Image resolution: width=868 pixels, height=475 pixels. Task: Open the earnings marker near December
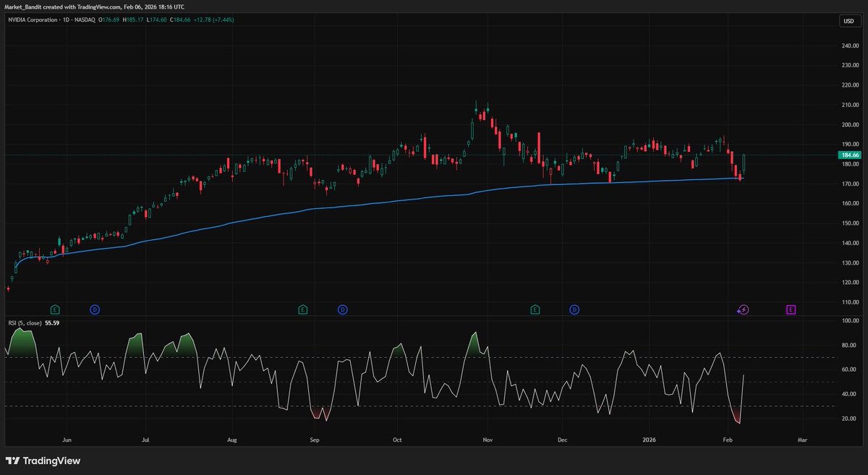click(x=535, y=309)
